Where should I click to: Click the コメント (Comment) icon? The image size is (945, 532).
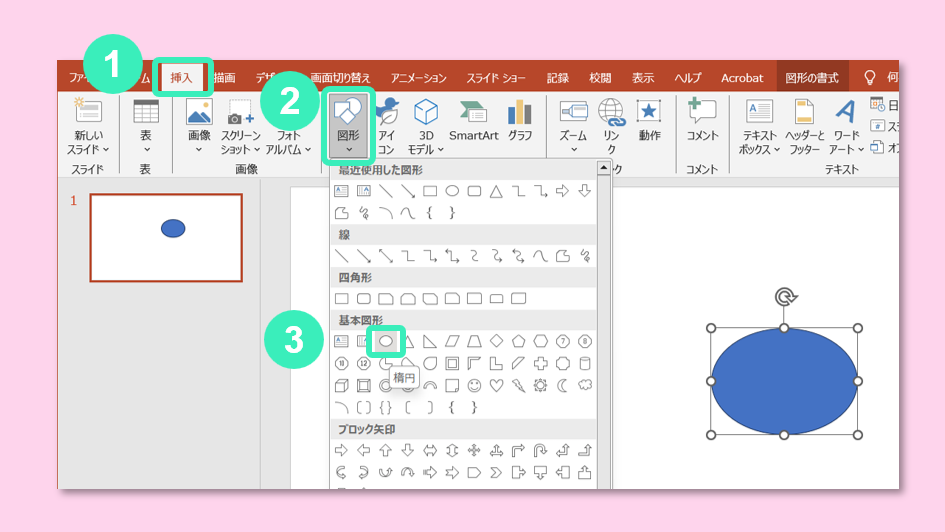[702, 120]
